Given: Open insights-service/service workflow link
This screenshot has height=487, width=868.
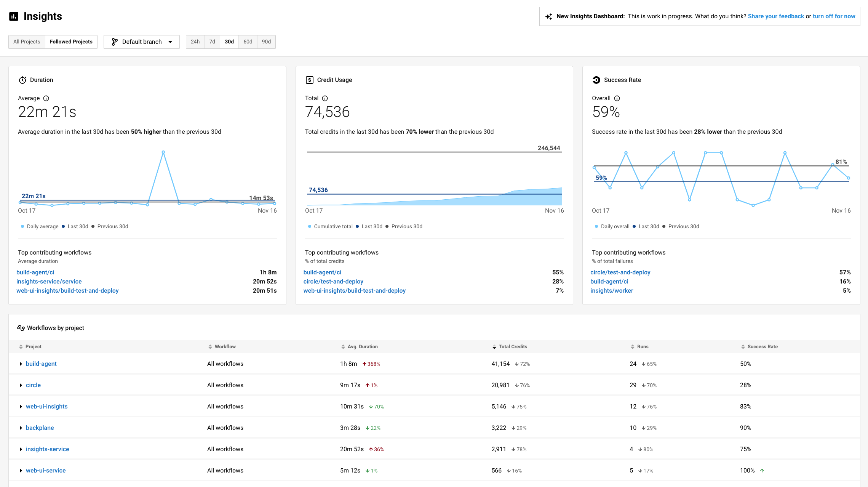Looking at the screenshot, I should (49, 282).
